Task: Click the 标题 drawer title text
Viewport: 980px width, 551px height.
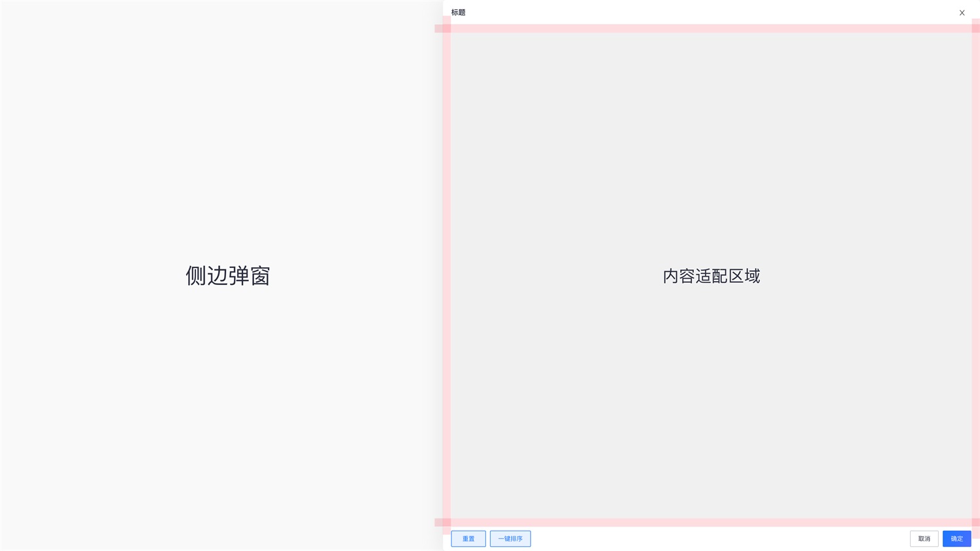Action: (x=459, y=12)
